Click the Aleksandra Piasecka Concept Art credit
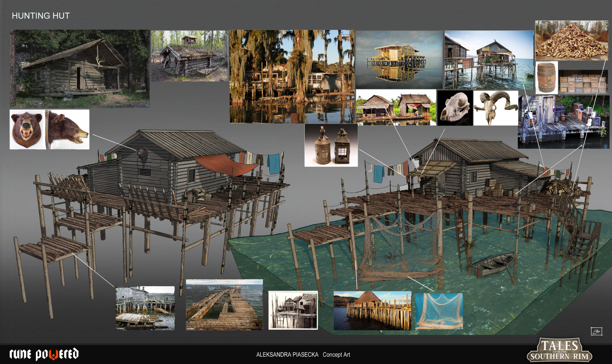The width and height of the screenshot is (612, 364). 303,355
